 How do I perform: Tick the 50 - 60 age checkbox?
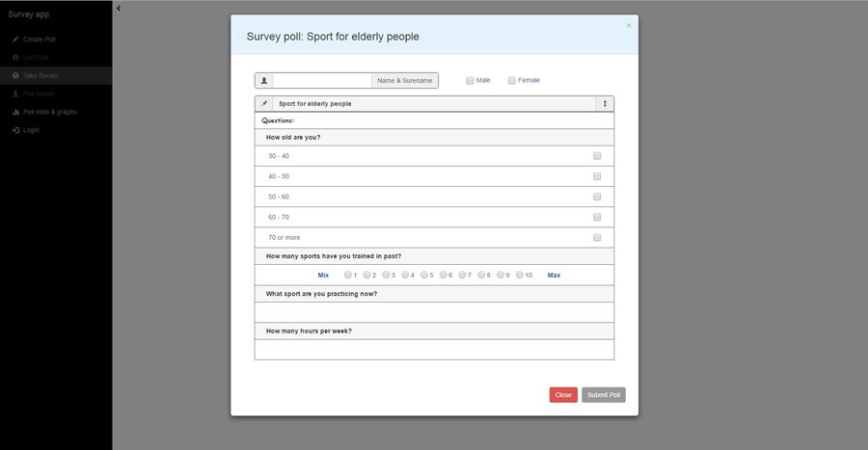point(597,197)
